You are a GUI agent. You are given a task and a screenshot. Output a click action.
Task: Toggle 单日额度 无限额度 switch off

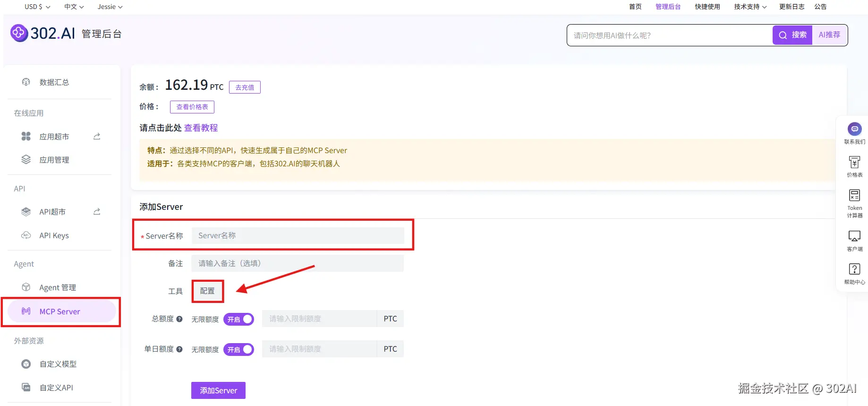(x=238, y=349)
